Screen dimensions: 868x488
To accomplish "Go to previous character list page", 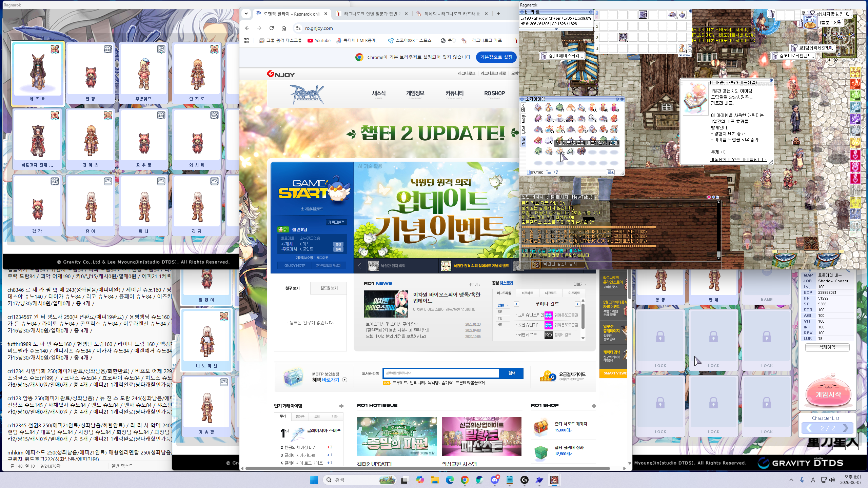I will tap(809, 428).
